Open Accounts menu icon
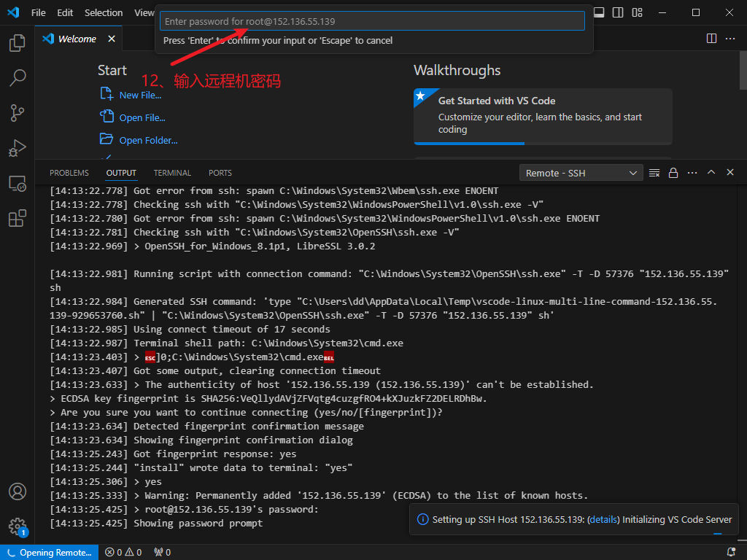747x560 pixels. [18, 491]
